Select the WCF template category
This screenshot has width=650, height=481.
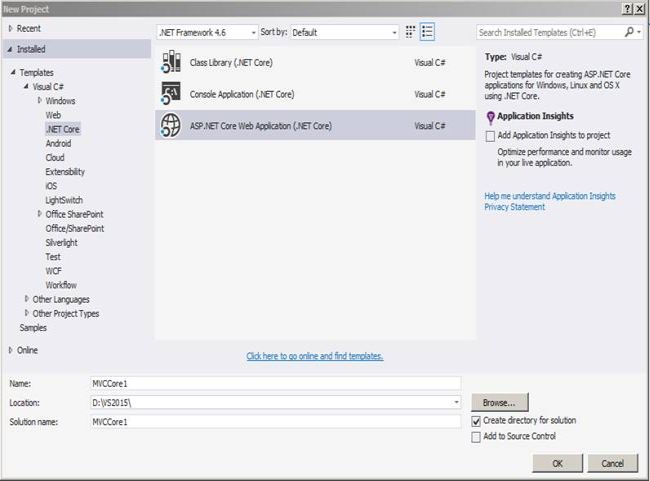click(53, 271)
